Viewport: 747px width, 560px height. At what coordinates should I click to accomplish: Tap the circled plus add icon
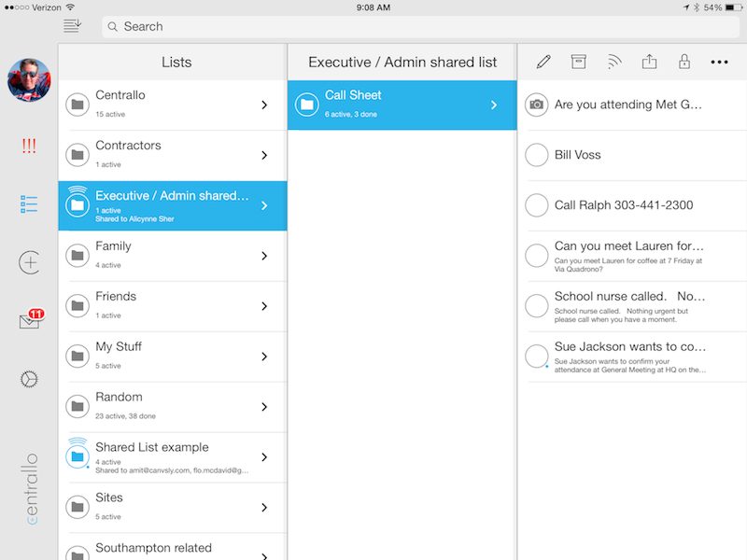click(29, 263)
